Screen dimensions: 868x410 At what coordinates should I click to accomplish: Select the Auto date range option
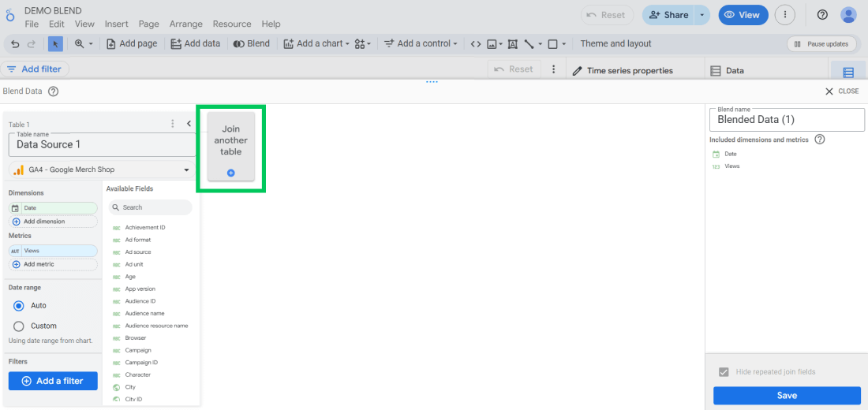[x=19, y=306]
